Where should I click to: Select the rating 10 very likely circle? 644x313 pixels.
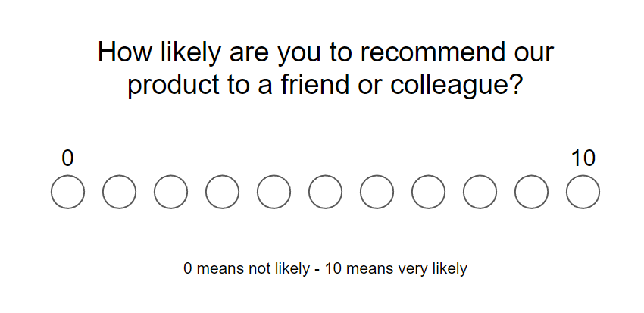pos(583,192)
